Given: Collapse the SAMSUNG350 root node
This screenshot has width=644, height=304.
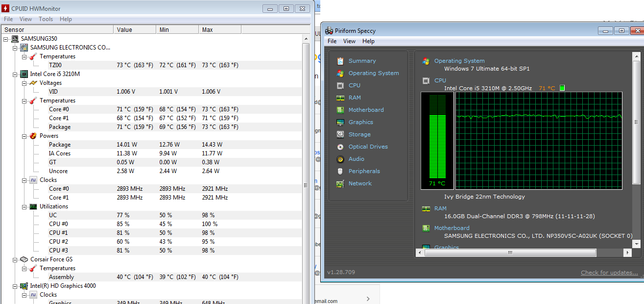Looking at the screenshot, I should [6, 39].
